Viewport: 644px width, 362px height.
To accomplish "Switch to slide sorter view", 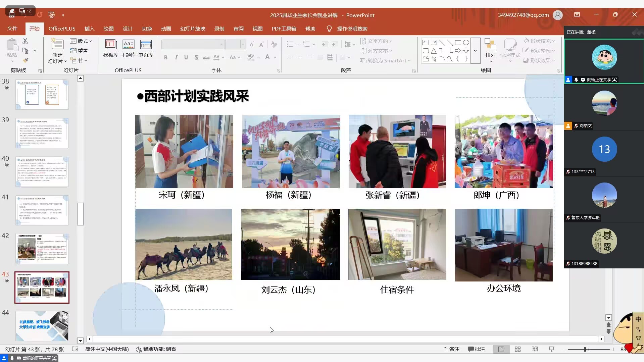I will 518,349.
